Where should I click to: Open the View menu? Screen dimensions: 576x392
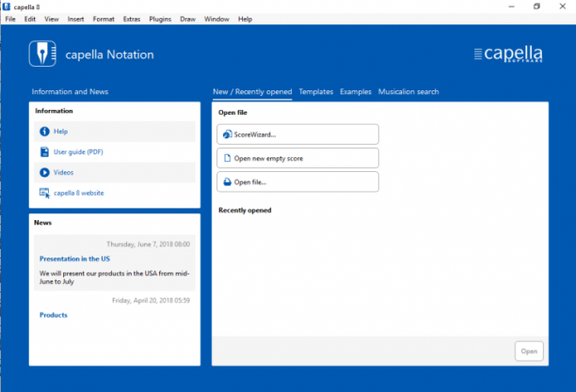click(52, 19)
